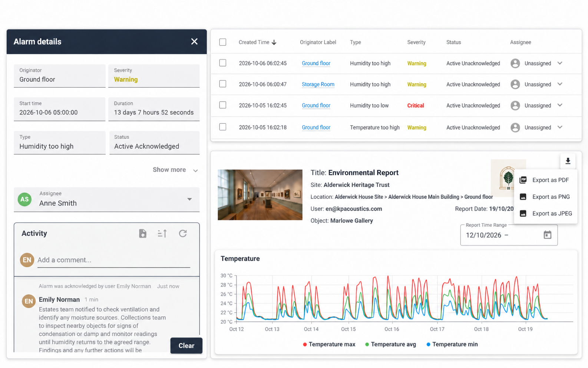Click assignee avatar in Temperature too high row
The width and height of the screenshot is (588, 368).
515,128
